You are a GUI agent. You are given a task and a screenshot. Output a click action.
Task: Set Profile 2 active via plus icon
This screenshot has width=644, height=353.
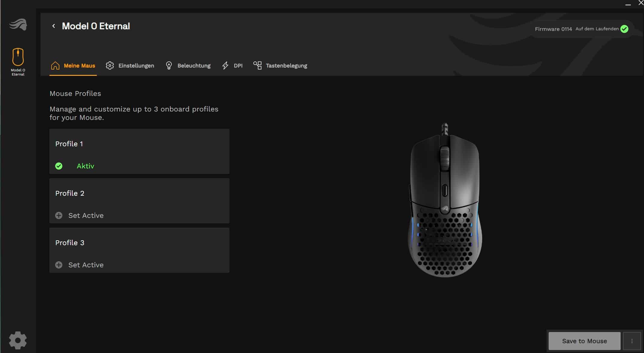tap(59, 215)
